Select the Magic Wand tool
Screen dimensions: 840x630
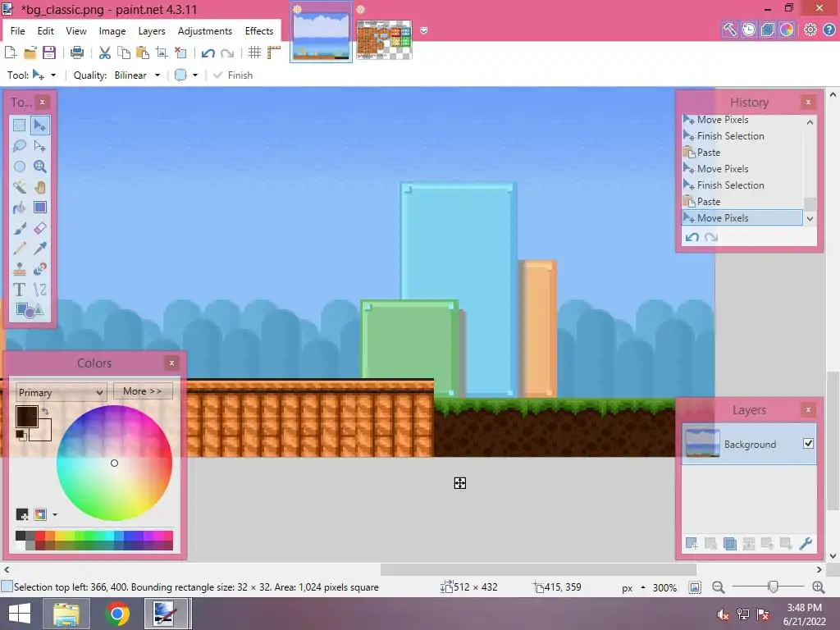click(20, 187)
